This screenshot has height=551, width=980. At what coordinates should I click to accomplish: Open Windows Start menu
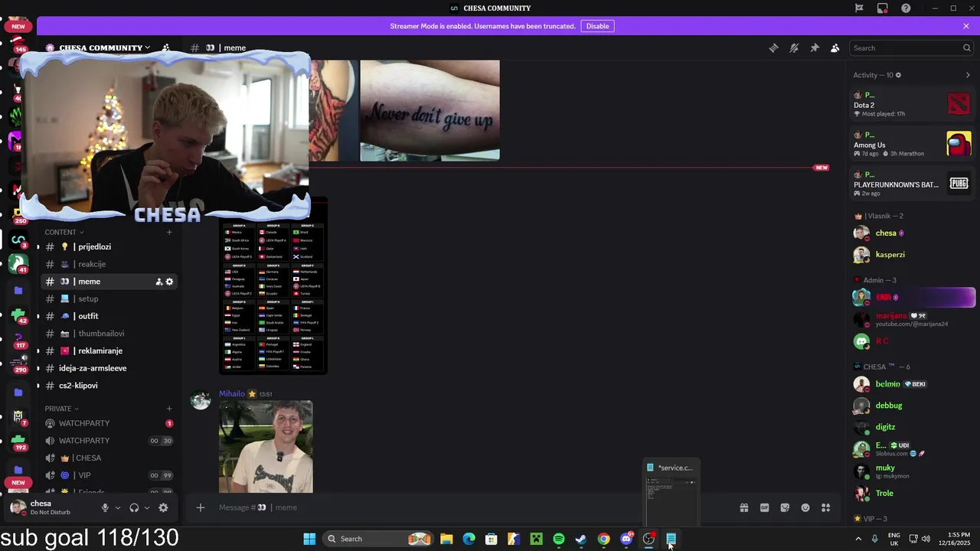pyautogui.click(x=309, y=539)
